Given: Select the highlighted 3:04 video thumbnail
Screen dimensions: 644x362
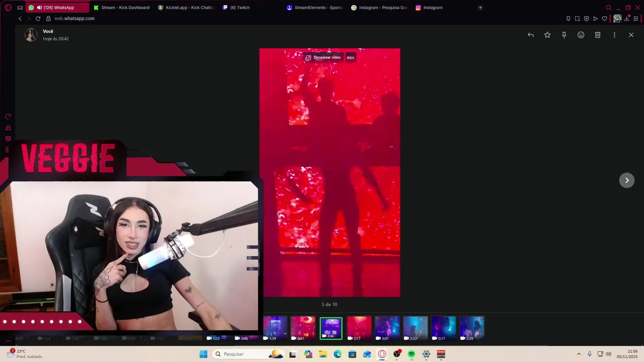Looking at the screenshot, I should 331,328.
